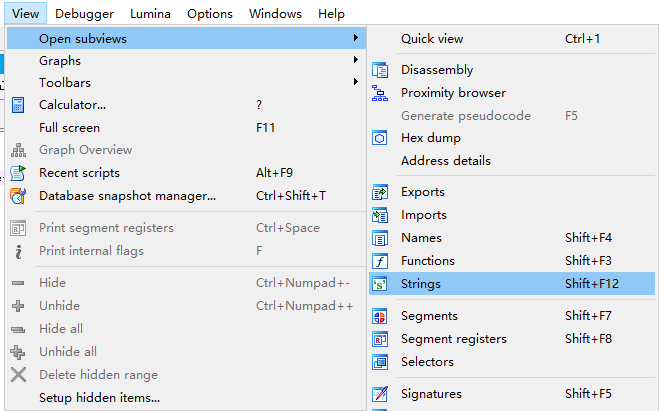659x411 pixels.
Task: Click the Exports list icon
Action: pos(380,192)
